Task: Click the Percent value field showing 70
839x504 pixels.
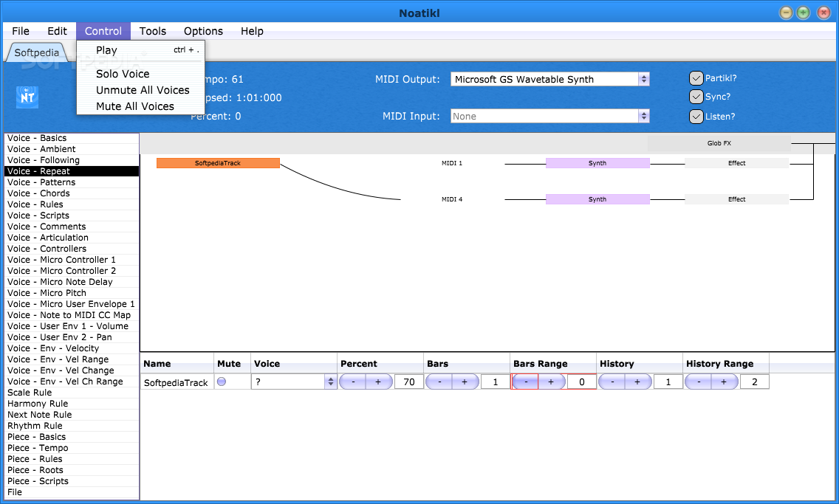Action: [x=409, y=382]
